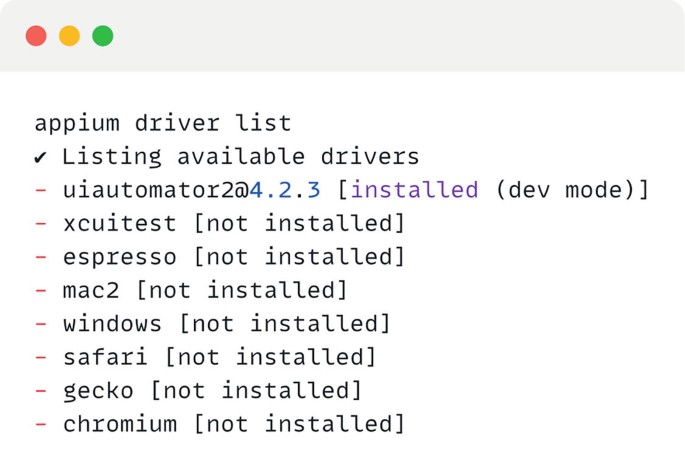The image size is (685, 473).
Task: Click the red dash before chromium
Action: [x=41, y=424]
